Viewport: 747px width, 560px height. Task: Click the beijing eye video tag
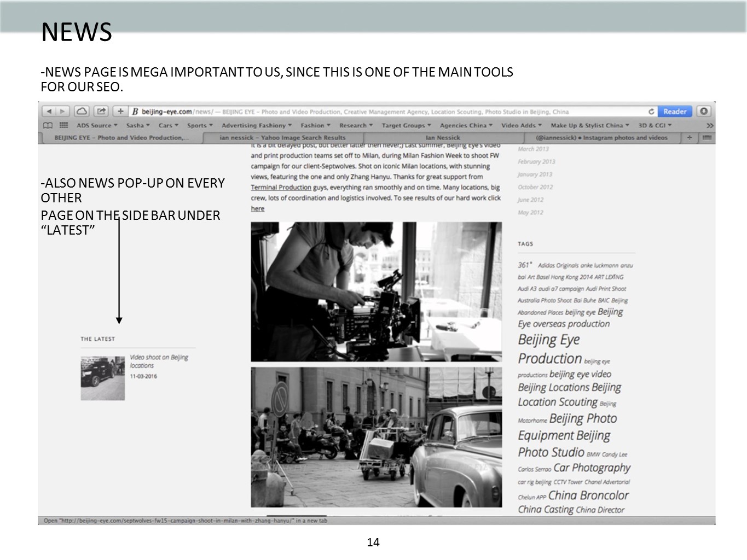click(x=580, y=374)
